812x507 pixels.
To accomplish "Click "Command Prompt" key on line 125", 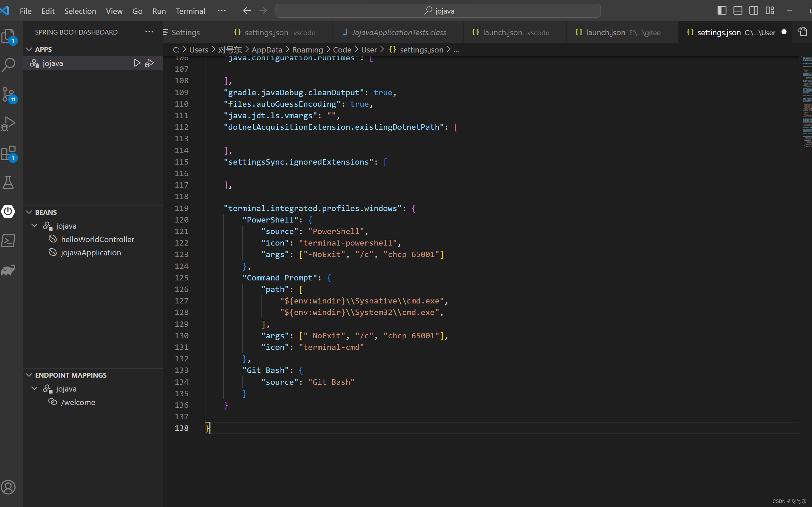I will tap(280, 278).
